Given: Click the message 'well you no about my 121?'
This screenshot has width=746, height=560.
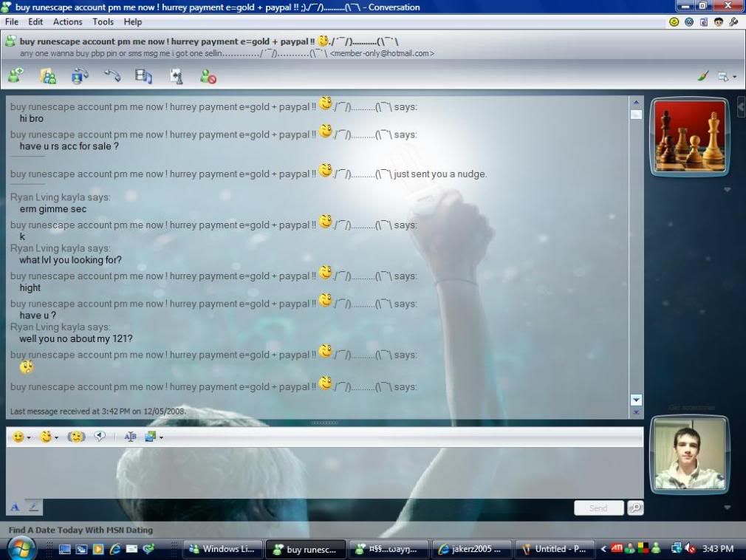Looking at the screenshot, I should coord(76,339).
